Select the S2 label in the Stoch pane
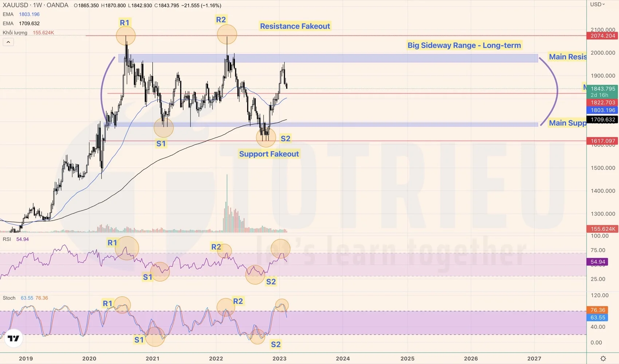 pos(276,344)
